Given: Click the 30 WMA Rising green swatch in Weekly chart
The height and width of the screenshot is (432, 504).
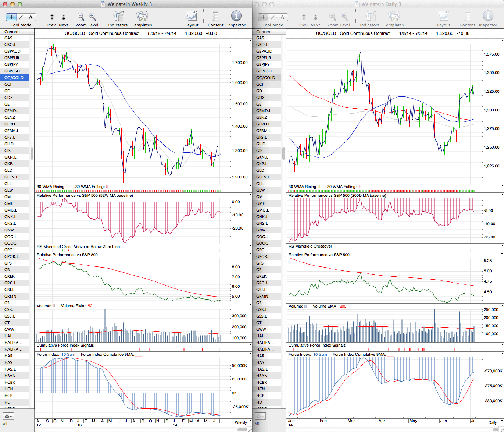Looking at the screenshot, I should [68, 187].
